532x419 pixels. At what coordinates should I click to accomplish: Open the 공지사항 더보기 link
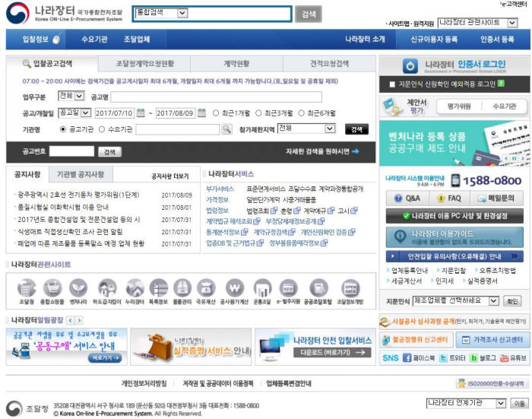pos(169,176)
